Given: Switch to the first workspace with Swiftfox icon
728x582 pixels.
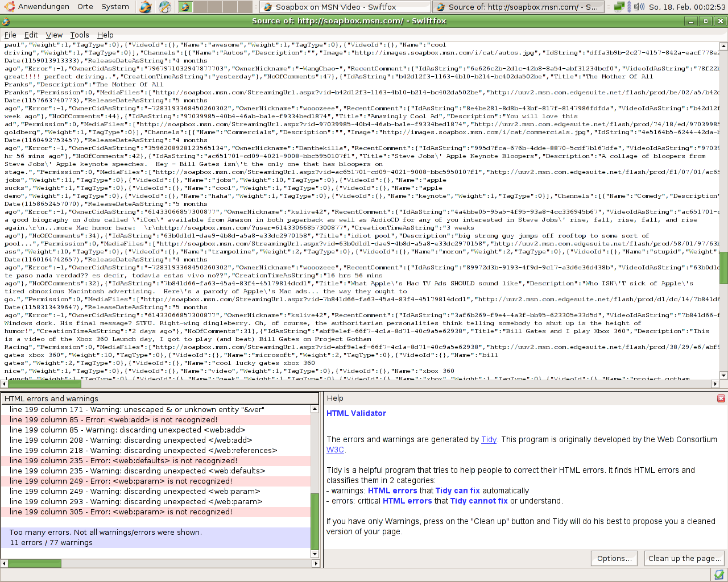Looking at the screenshot, I should [x=185, y=7].
